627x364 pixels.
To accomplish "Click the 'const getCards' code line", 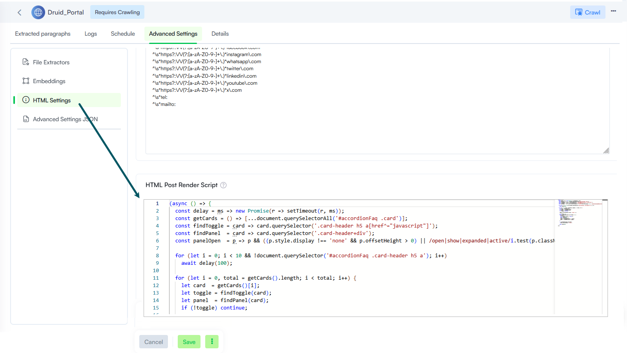I will click(x=291, y=218).
